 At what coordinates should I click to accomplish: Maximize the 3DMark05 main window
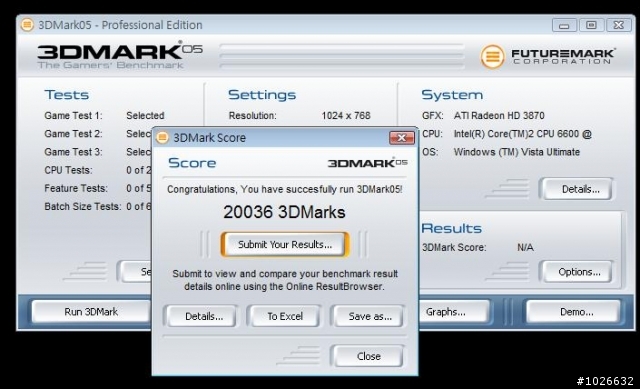pyautogui.click(x=591, y=25)
